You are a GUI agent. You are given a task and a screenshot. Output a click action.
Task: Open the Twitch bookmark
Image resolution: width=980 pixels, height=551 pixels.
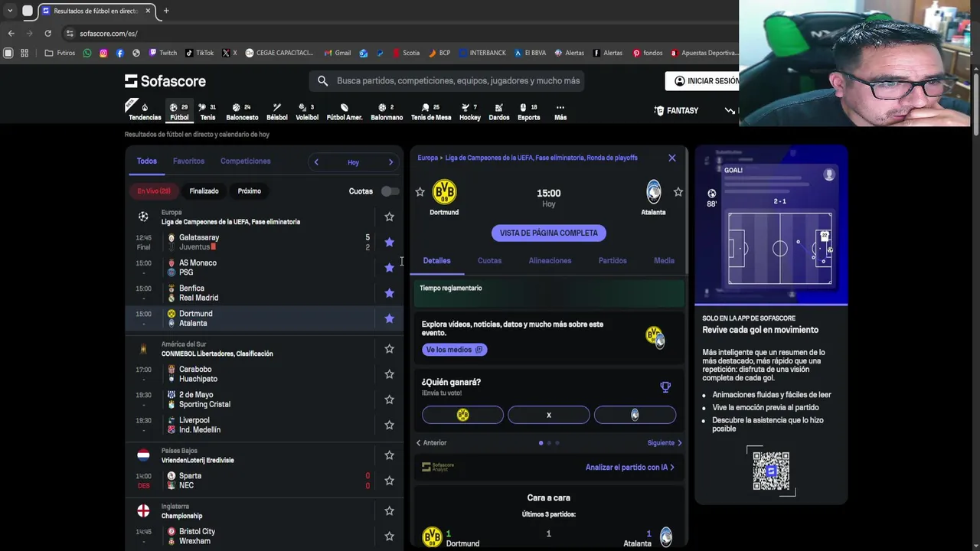point(163,53)
